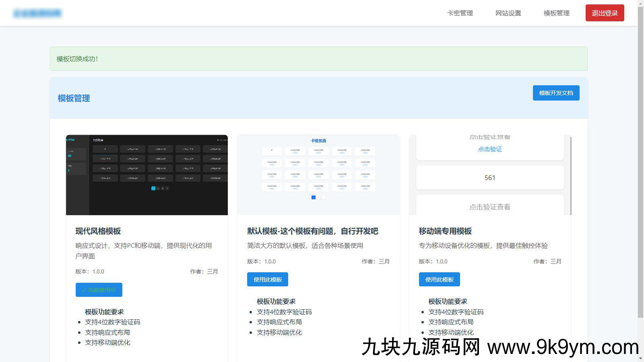The height and width of the screenshot is (362, 644).
Task: Click the 默认模板-这个模板有问题 card title
Action: click(x=312, y=231)
